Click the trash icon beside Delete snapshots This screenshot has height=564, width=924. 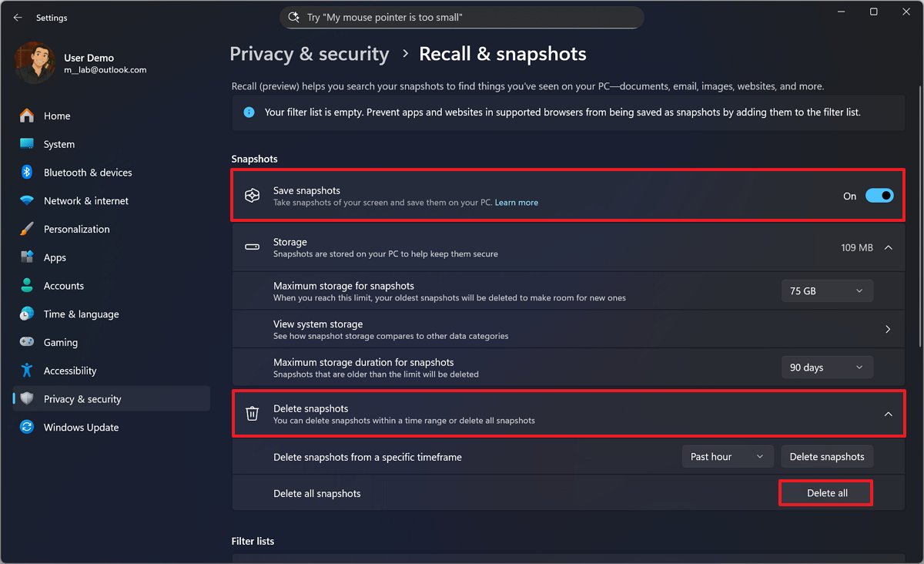(252, 413)
